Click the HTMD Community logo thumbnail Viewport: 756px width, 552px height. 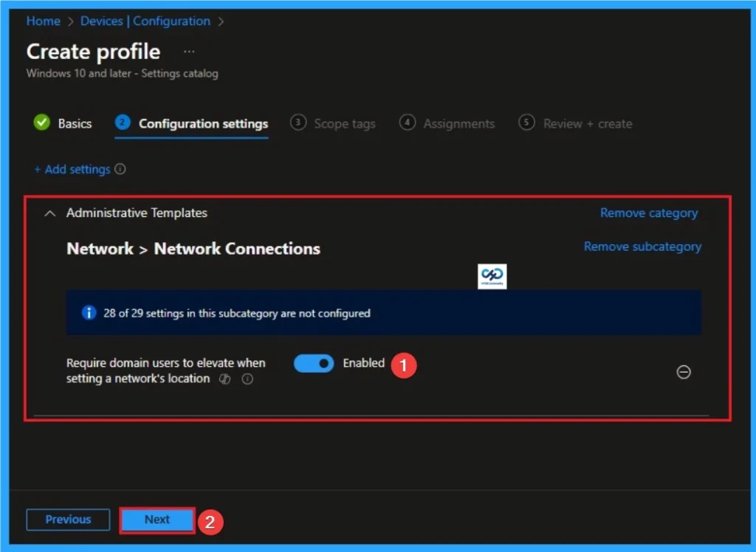point(492,276)
